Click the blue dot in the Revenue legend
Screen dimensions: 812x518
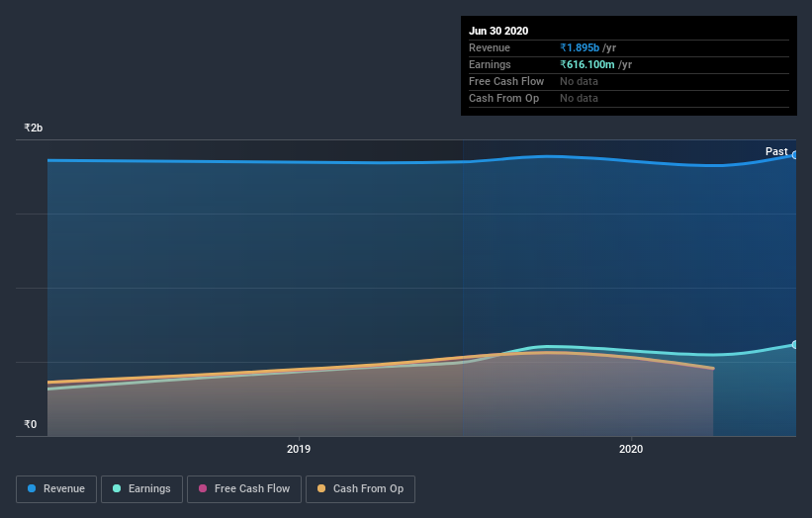tap(32, 488)
